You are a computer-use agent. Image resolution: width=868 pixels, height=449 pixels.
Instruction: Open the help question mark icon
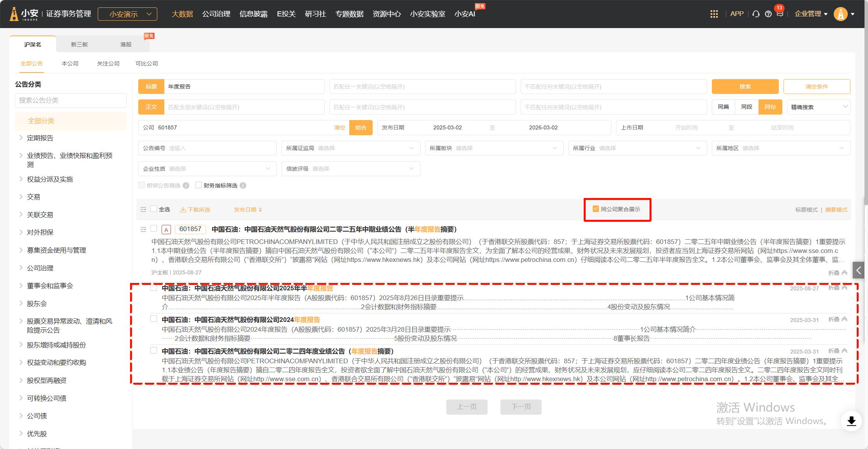pos(768,14)
